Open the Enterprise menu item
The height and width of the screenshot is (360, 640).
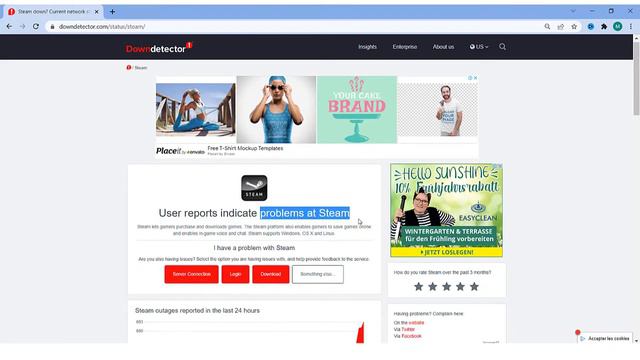coord(405,47)
